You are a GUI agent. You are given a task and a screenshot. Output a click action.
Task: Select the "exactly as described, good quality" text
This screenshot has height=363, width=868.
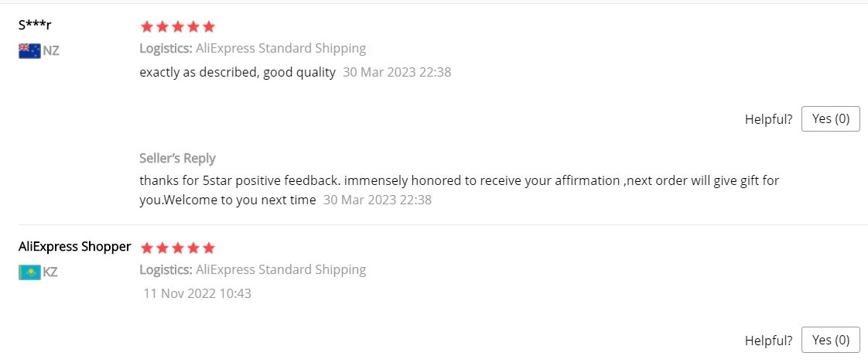pos(238,72)
